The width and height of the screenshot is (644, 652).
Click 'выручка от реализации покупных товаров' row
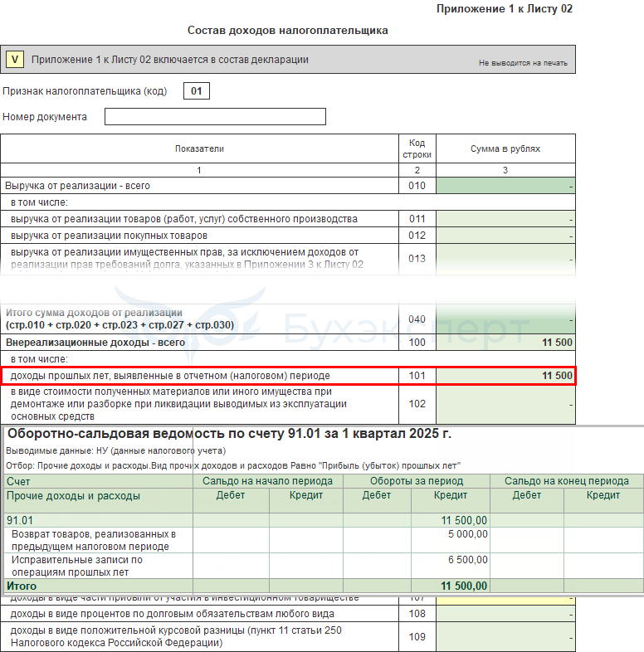pos(109,236)
